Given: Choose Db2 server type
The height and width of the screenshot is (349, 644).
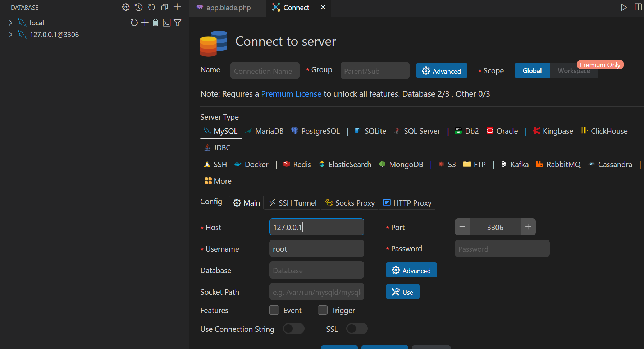Looking at the screenshot, I should (x=467, y=131).
